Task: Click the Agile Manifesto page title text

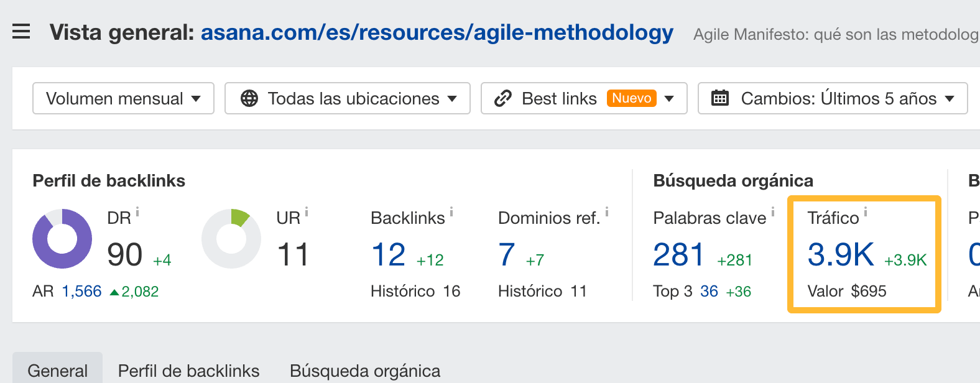Action: (x=836, y=34)
